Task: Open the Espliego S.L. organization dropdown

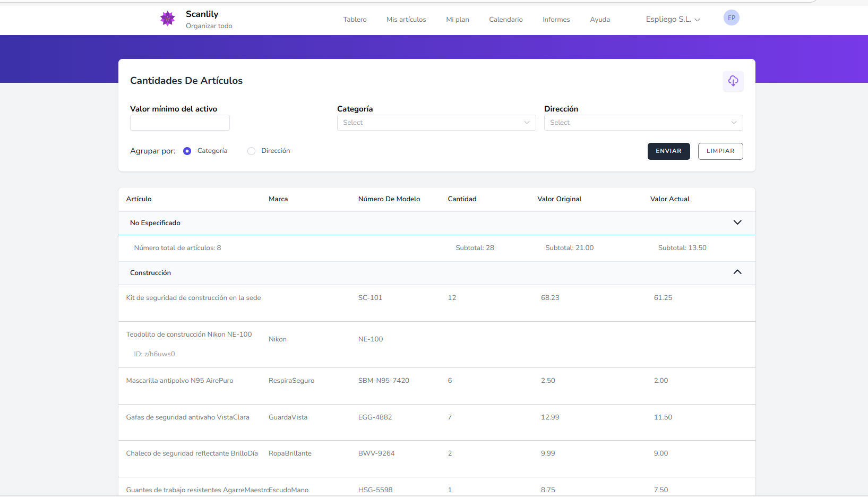Action: (x=673, y=20)
